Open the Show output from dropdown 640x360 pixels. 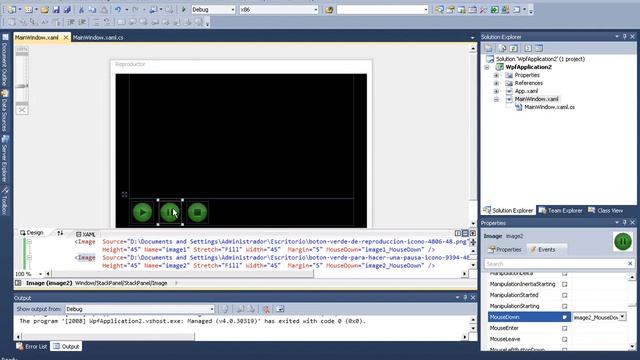(211, 309)
